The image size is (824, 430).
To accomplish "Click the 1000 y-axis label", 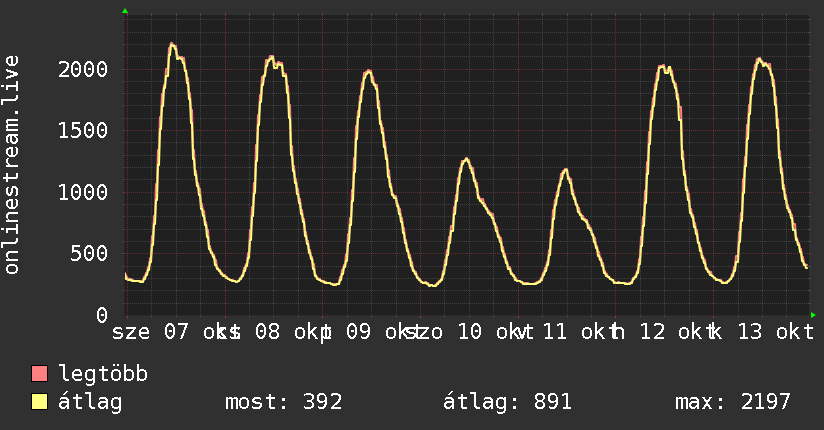I will pos(83,192).
